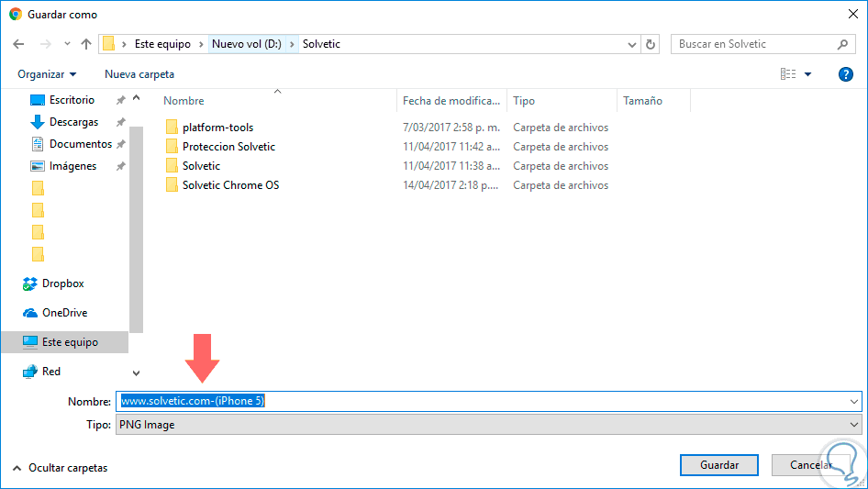The width and height of the screenshot is (868, 489).
Task: Sort by the Tipo column header
Action: coord(524,101)
